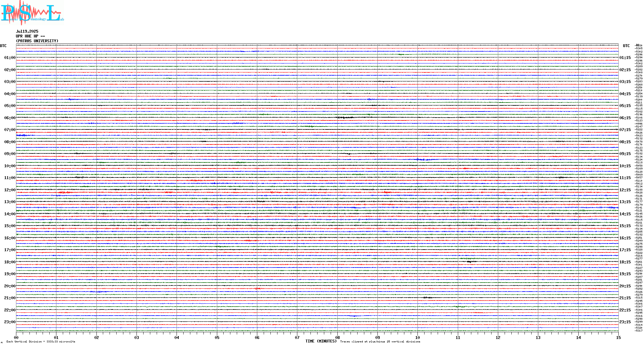644x346 pixels.
Task: Click the 10 minute tick label
Action: [417, 337]
